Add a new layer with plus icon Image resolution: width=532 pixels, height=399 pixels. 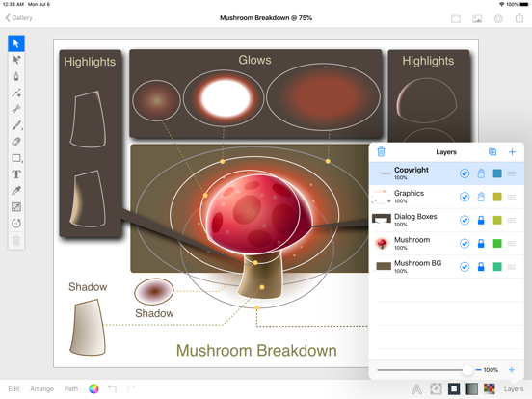pos(512,152)
